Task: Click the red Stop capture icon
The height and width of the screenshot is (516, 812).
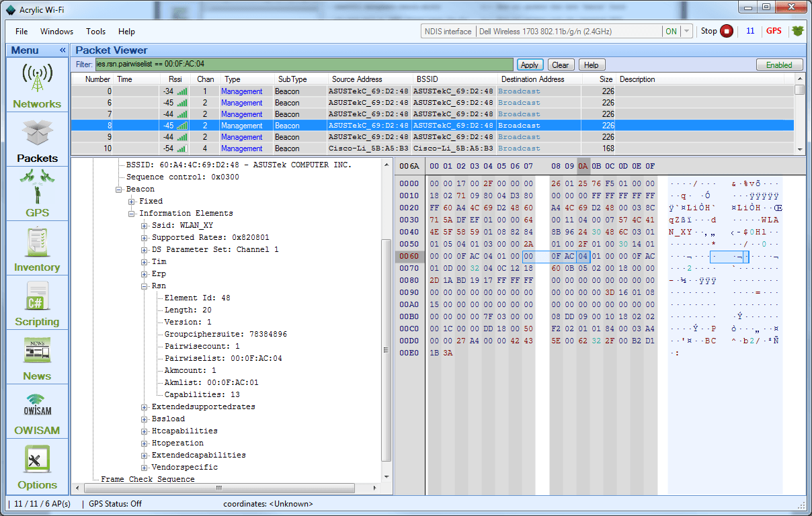Action: point(727,31)
